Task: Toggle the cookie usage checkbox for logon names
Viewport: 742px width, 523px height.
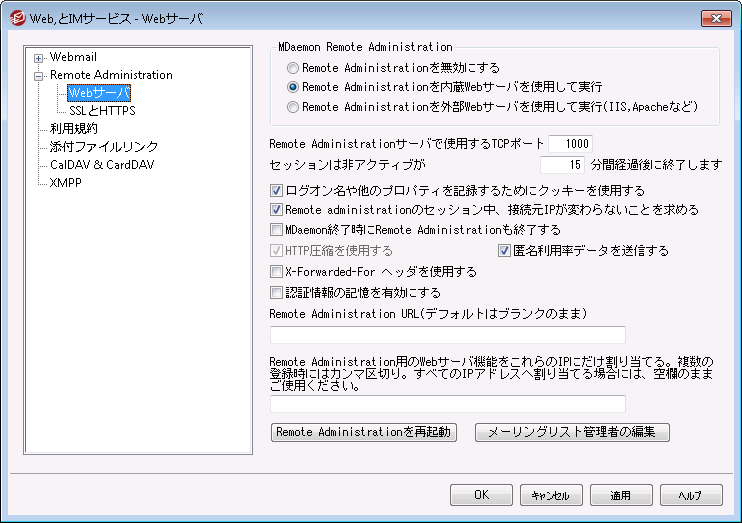Action: coord(277,190)
